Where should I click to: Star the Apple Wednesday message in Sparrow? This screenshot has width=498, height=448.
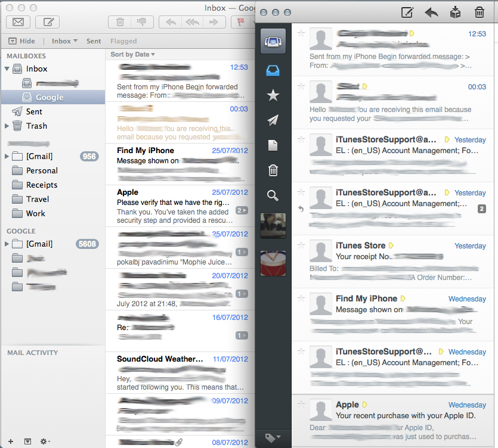301,405
